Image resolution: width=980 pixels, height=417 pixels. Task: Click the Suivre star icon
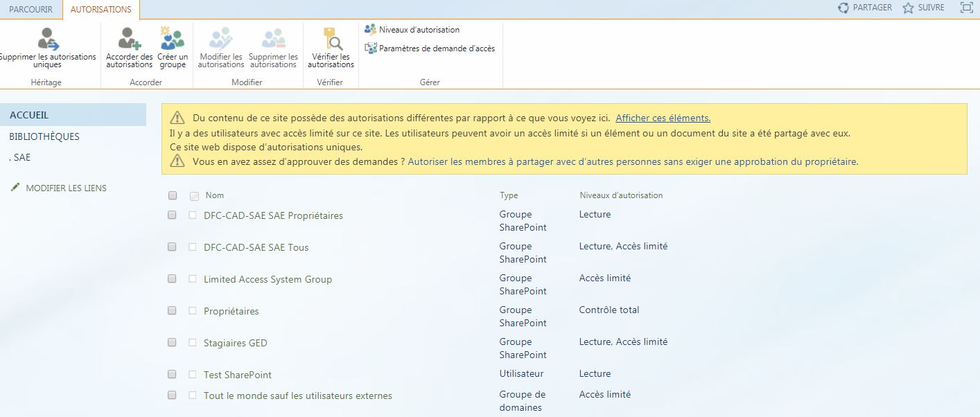tap(908, 8)
